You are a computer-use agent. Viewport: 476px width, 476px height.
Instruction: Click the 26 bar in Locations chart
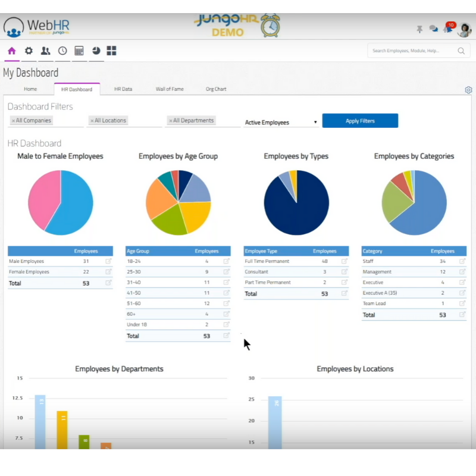click(275, 422)
